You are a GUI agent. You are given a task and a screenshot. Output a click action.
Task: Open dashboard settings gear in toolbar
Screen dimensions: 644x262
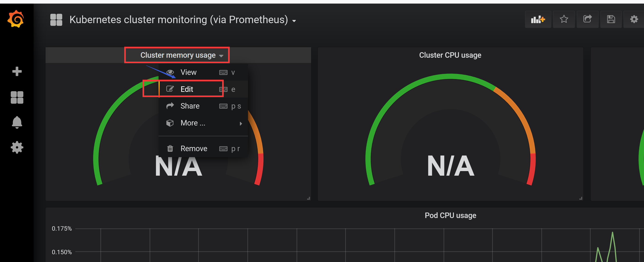(x=634, y=19)
